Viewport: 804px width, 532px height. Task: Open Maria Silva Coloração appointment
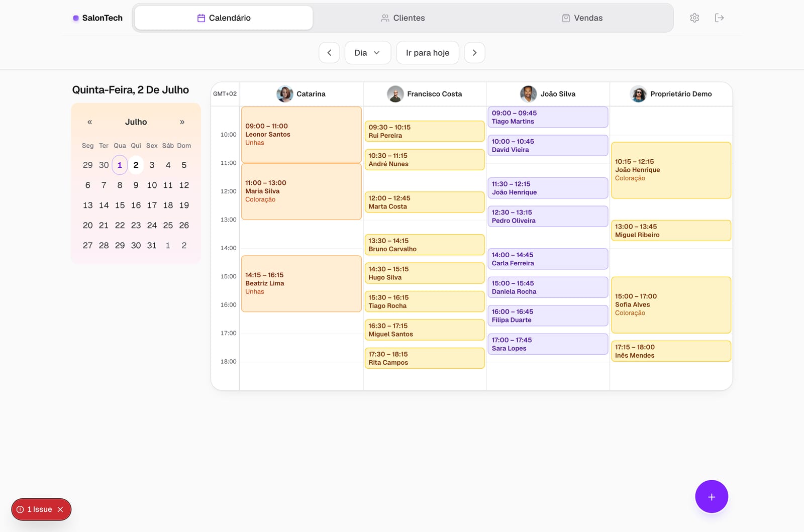(x=301, y=191)
